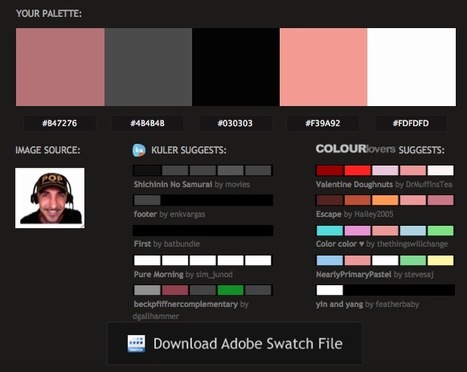The height and width of the screenshot is (372, 467).
Task: Click the #B47276 hex code field
Action: pyautogui.click(x=60, y=123)
